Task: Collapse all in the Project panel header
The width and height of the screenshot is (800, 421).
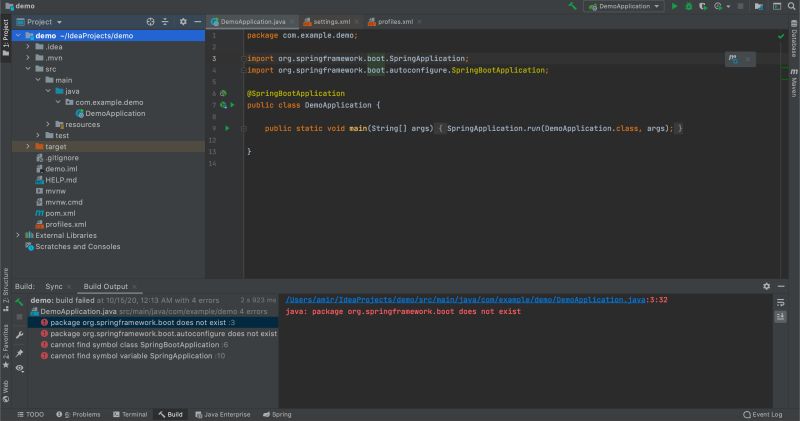Action: [x=165, y=22]
